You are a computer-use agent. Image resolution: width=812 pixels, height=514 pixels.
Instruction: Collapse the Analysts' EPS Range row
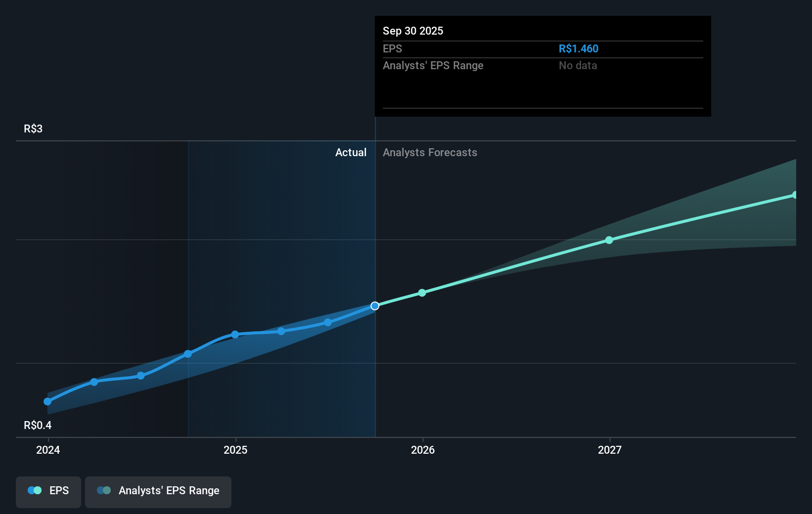(x=433, y=65)
